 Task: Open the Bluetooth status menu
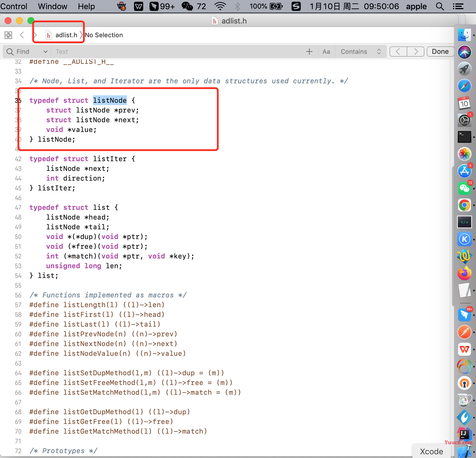pyautogui.click(x=237, y=6)
